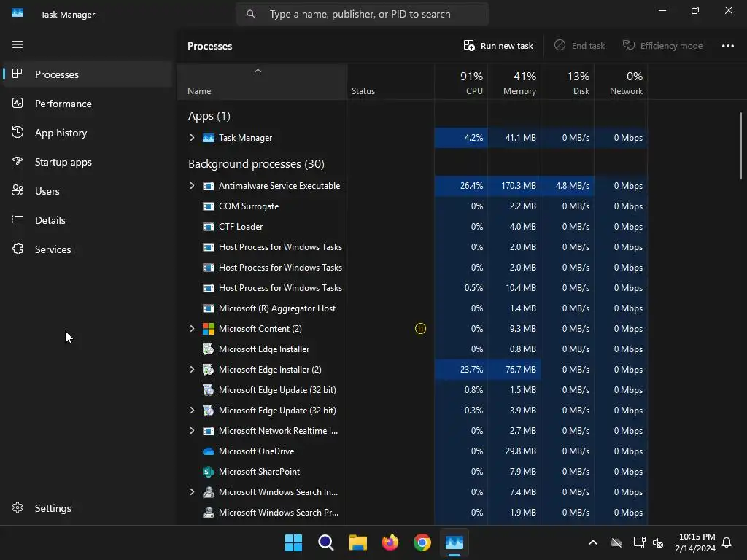Sort by Memory column header
747x560 pixels.
(x=514, y=82)
